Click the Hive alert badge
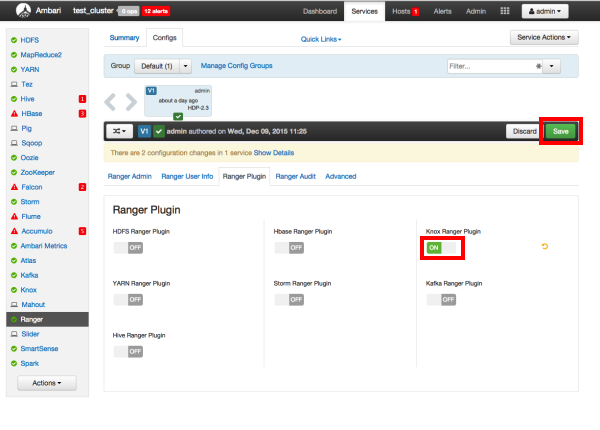Image resolution: width=600 pixels, height=430 pixels. point(82,99)
